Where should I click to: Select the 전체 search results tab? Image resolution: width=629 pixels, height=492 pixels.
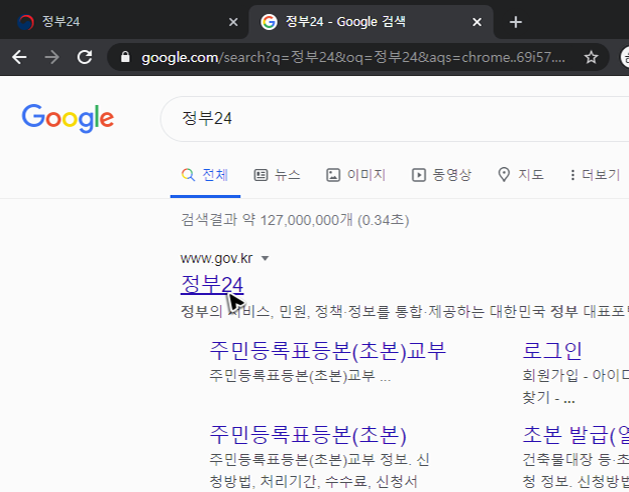point(205,175)
